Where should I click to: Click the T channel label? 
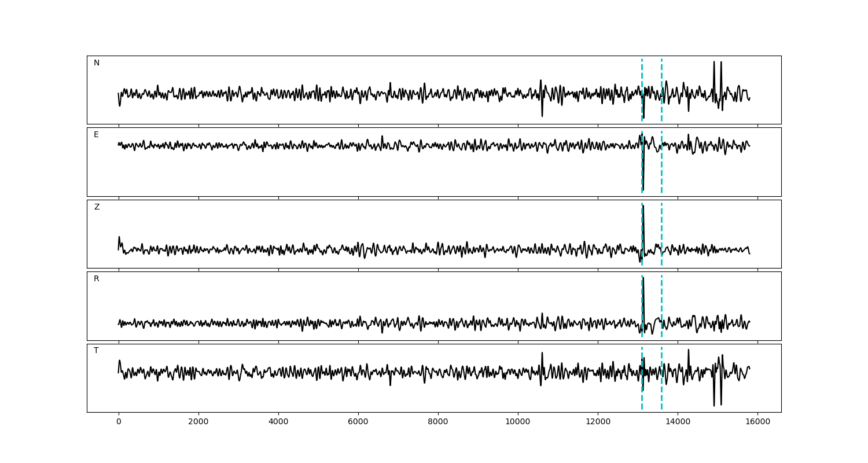click(x=96, y=351)
